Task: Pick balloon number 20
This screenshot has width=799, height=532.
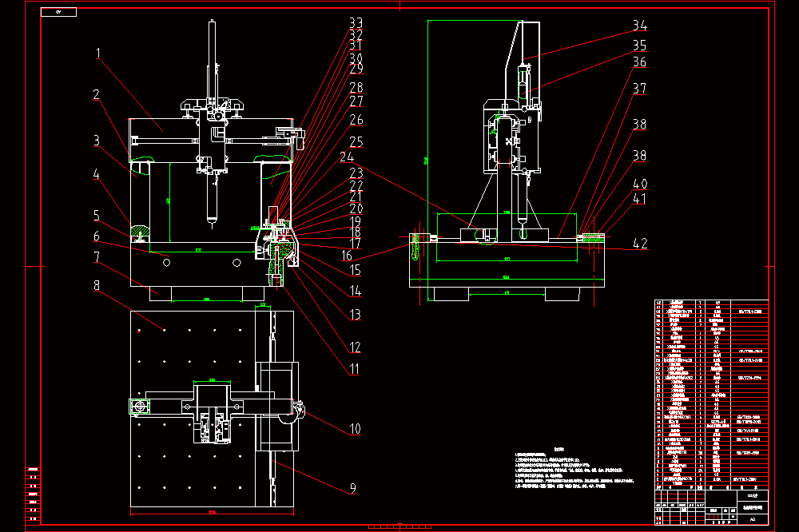Action: pyautogui.click(x=356, y=208)
